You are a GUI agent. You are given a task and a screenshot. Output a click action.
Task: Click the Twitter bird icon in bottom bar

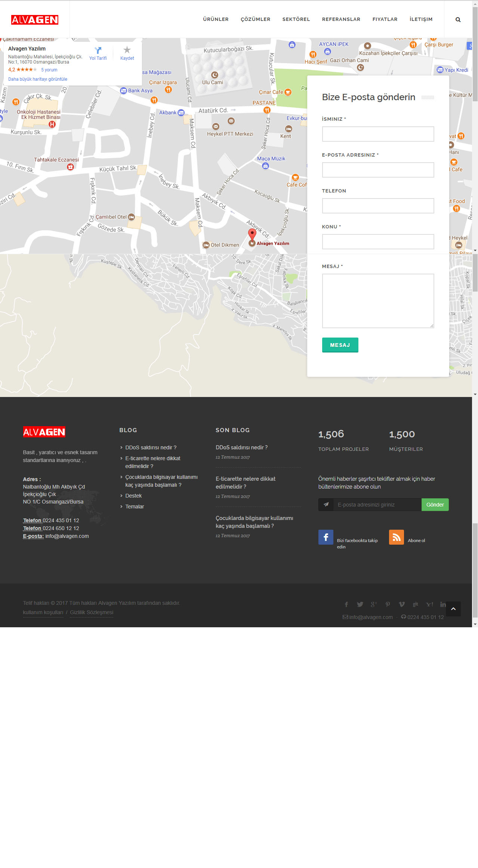click(360, 604)
